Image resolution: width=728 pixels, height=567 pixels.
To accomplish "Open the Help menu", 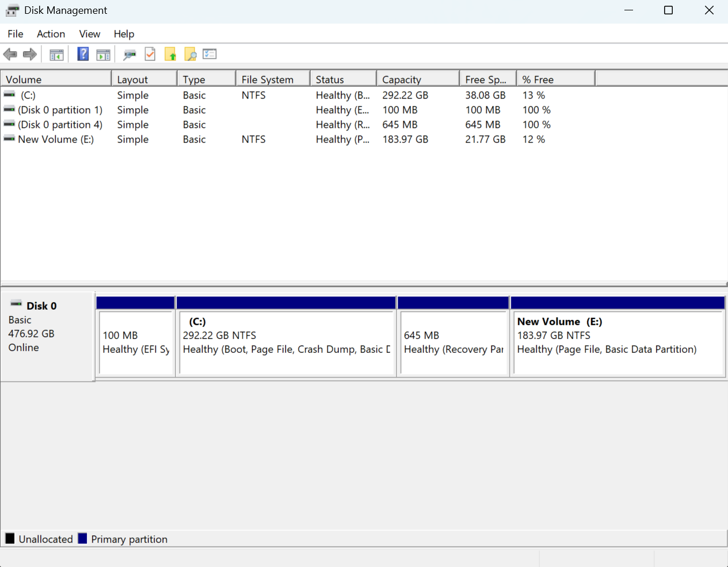I will click(124, 34).
